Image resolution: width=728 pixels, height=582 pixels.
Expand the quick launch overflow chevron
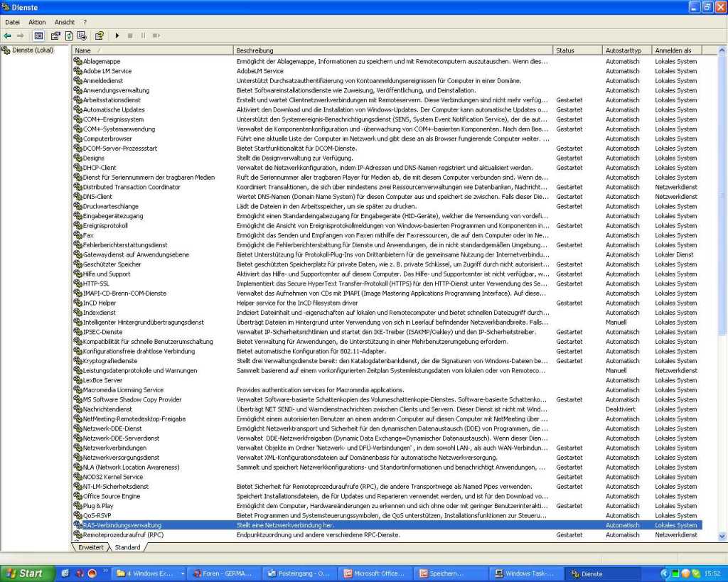point(105,571)
